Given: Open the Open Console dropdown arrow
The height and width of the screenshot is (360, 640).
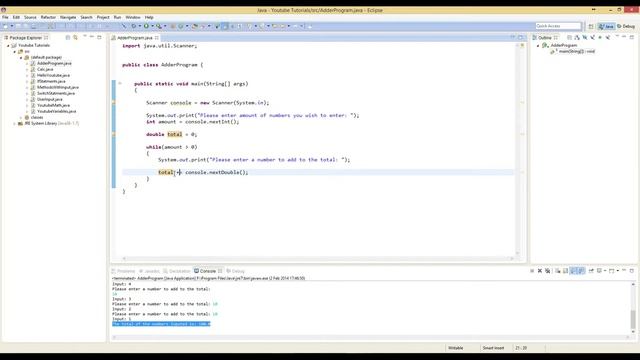Looking at the screenshot, I should click(x=618, y=271).
